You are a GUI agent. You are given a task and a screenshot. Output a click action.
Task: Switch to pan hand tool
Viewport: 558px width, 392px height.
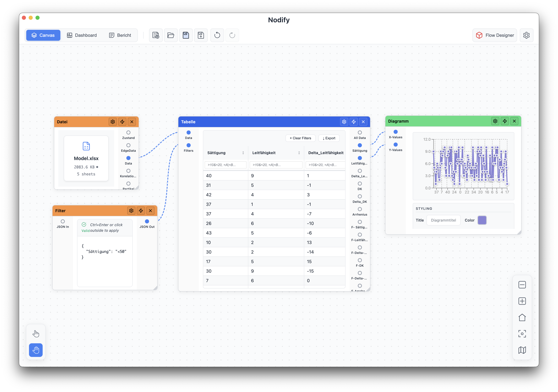(36, 350)
